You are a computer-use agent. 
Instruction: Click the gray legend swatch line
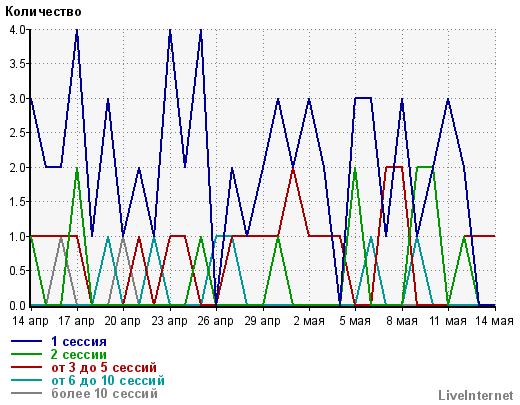(27, 393)
